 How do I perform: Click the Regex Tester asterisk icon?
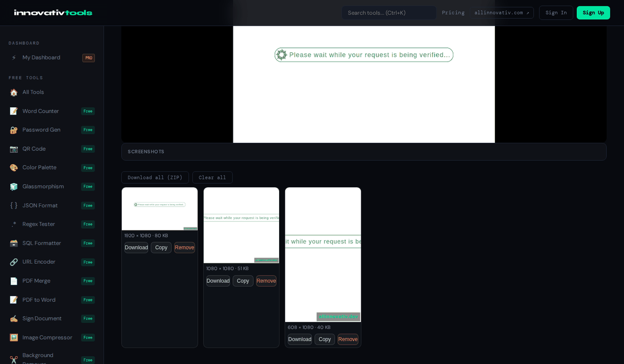[14, 224]
